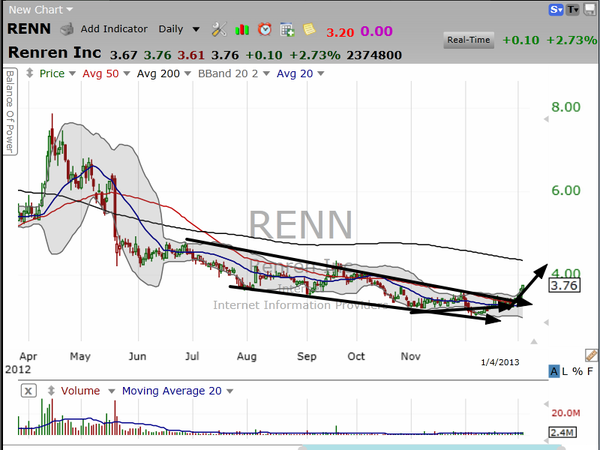This screenshot has height=450, width=600.
Task: Click the blue S share icon
Action: [x=556, y=10]
